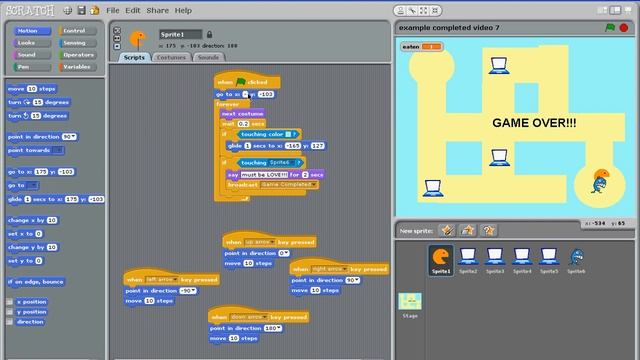Select the Variables block category
This screenshot has height=360, width=640.
click(x=78, y=67)
